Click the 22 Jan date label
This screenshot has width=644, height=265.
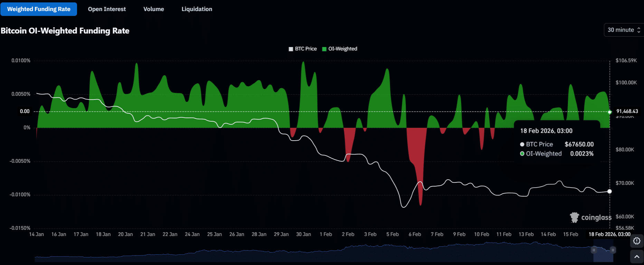tap(170, 234)
